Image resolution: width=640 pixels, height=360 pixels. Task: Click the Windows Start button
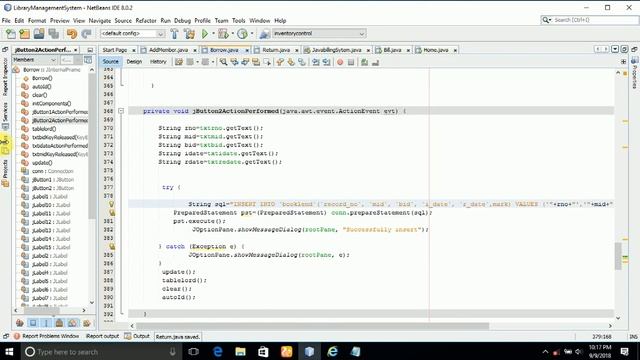(x=9, y=351)
